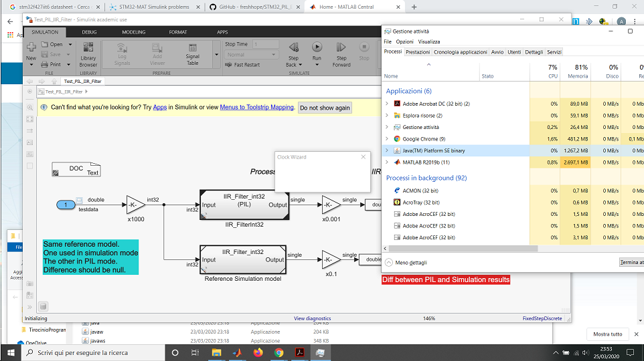Select the x0.1 gain block
Image resolution: width=644 pixels, height=361 pixels.
(x=331, y=259)
